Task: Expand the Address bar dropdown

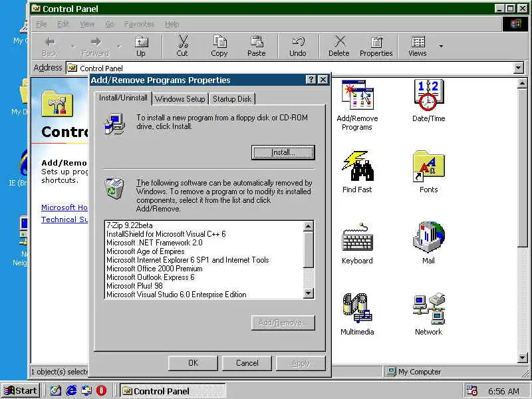Action: (x=518, y=68)
